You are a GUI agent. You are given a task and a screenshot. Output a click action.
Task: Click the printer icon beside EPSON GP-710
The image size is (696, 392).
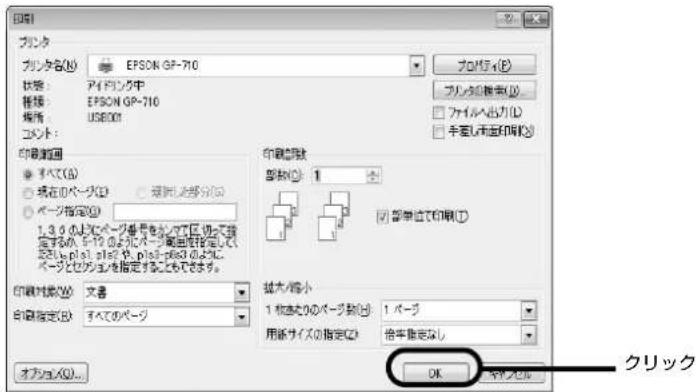tap(106, 66)
